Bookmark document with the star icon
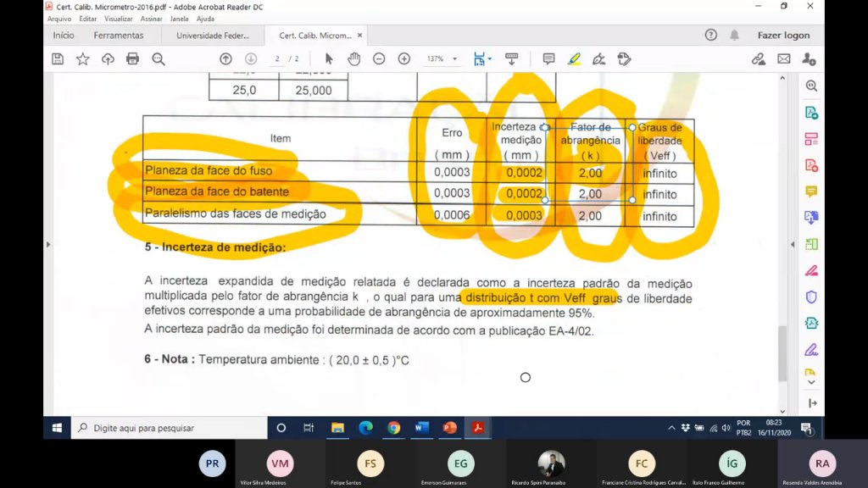Screen dimensions: 868x488 click(82, 59)
